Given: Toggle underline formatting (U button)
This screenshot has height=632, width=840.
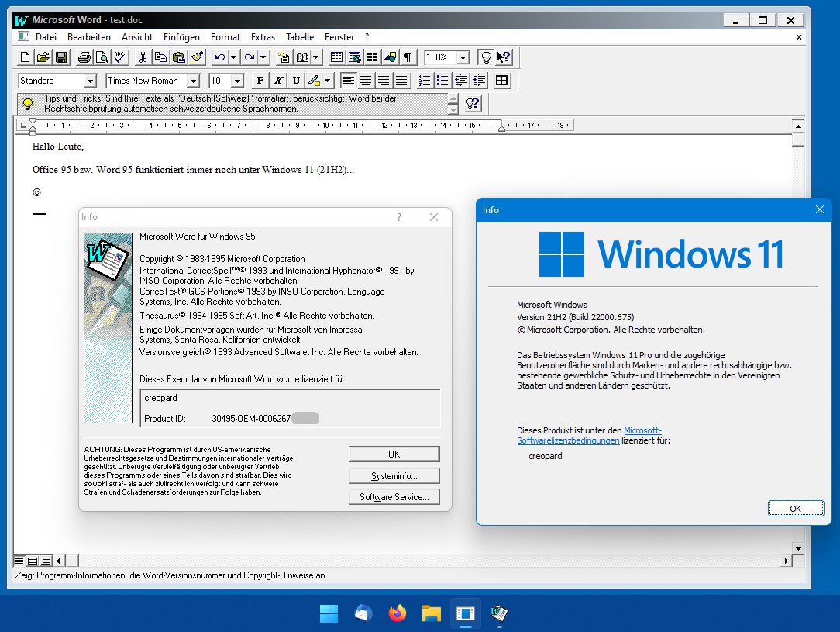Looking at the screenshot, I should pyautogui.click(x=296, y=81).
